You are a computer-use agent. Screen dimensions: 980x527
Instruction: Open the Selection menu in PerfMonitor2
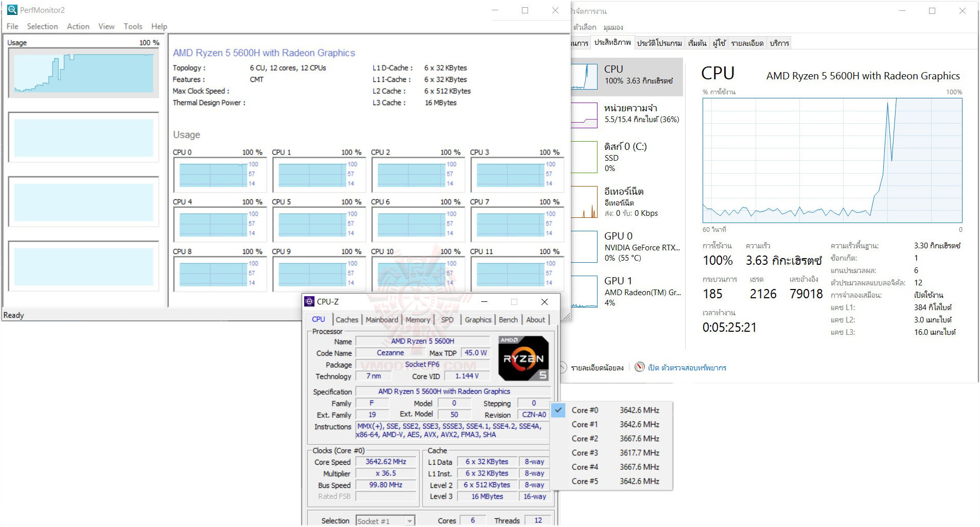point(42,26)
